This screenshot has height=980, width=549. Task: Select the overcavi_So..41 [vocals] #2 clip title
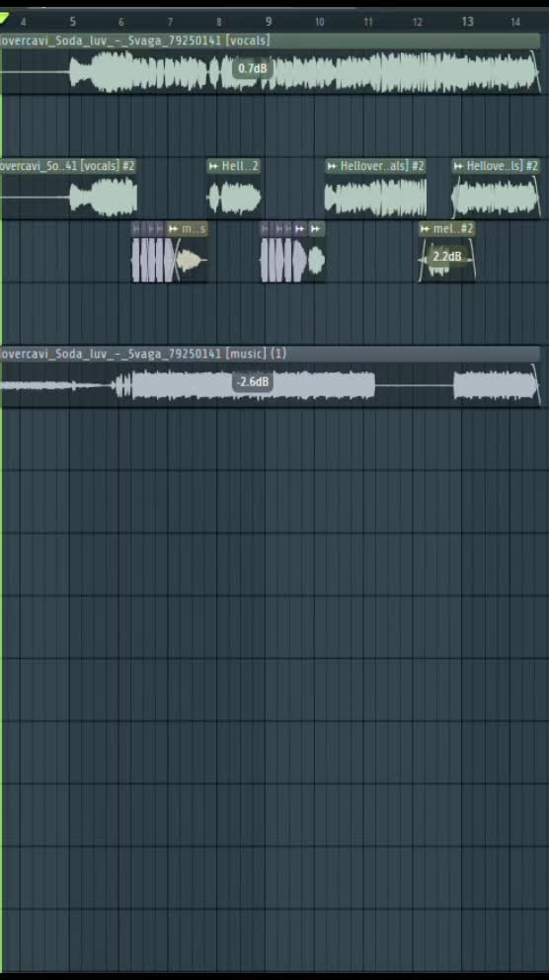point(68,166)
